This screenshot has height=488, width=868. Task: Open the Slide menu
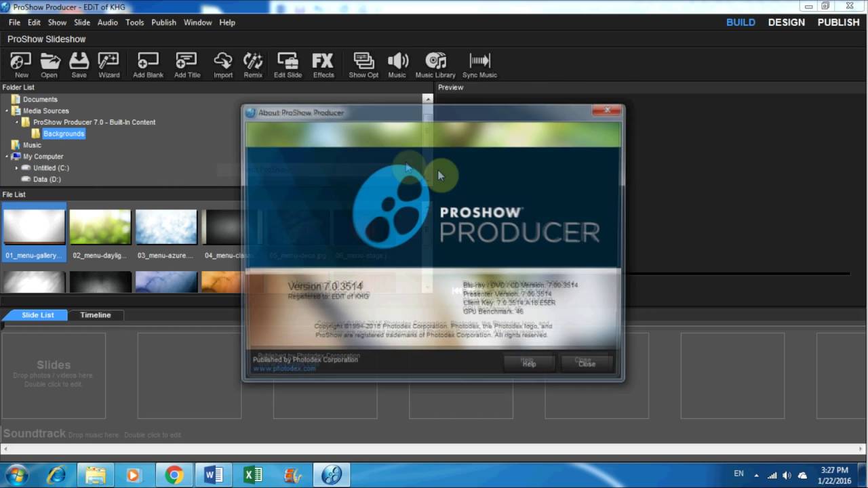tap(82, 22)
